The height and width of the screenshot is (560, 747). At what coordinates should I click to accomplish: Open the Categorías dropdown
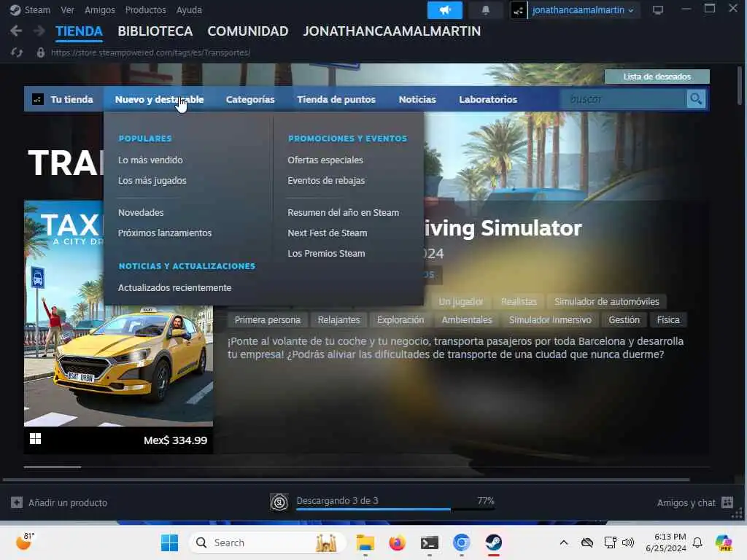pyautogui.click(x=250, y=99)
